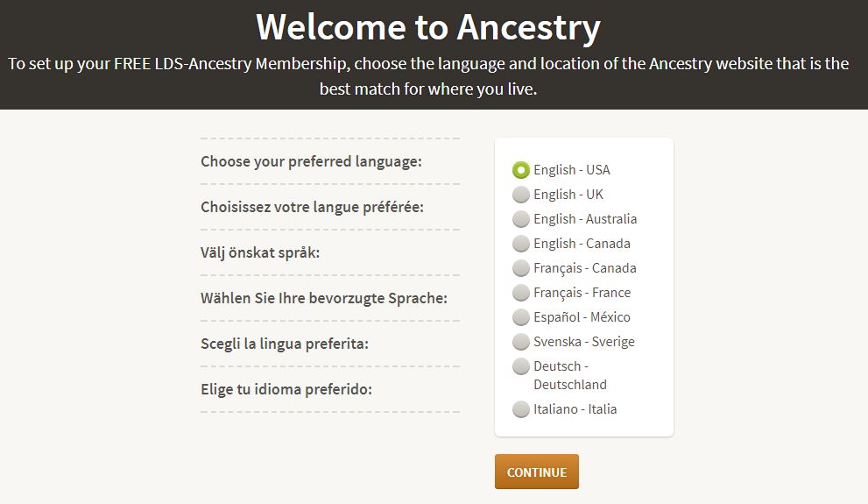Click the 'Scegli la lingua preferita:' prompt
This screenshot has width=868, height=504.
tap(285, 344)
